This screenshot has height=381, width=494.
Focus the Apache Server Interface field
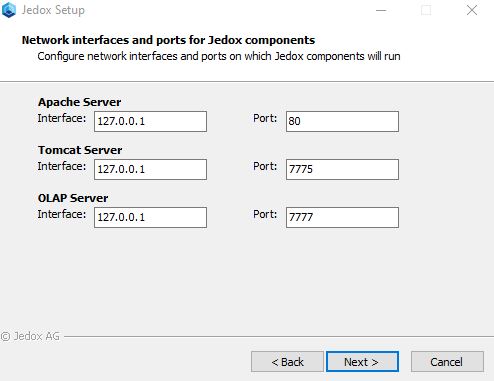pyautogui.click(x=150, y=121)
